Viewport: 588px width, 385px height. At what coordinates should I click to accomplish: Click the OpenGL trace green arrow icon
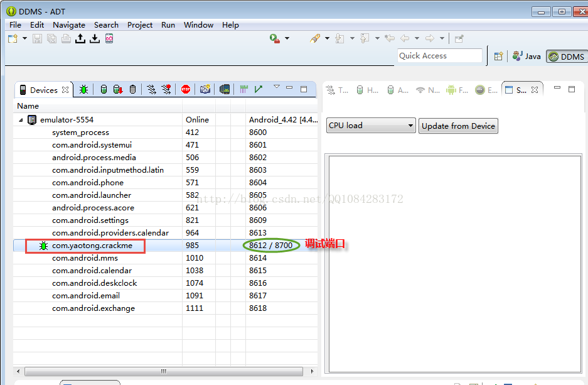(x=259, y=89)
